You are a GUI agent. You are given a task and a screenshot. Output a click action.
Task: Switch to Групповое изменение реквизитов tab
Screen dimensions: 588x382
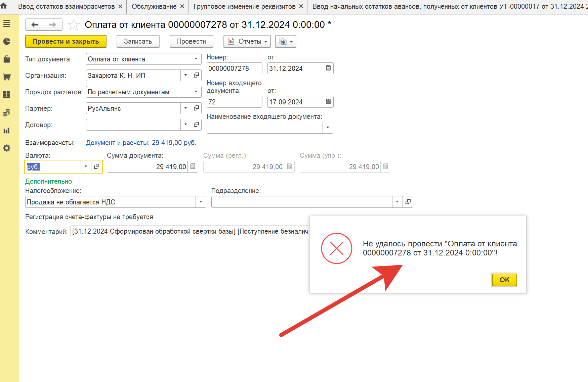(x=244, y=6)
